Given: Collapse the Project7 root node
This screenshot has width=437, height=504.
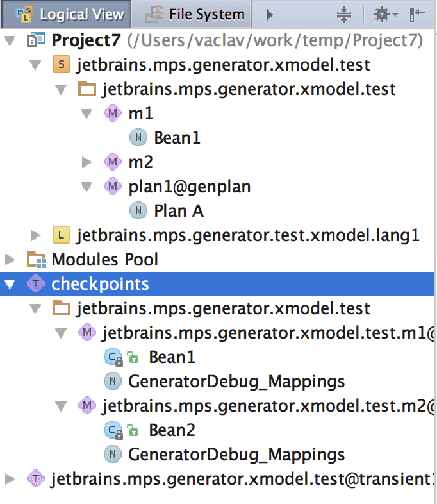Looking at the screenshot, I should (10, 41).
